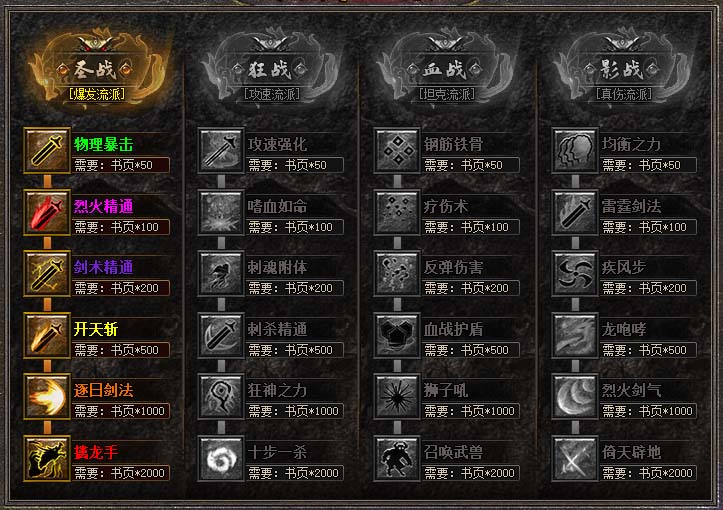Viewport: 723px width, 510px height.
Task: Click 书页*50 requirement under 攻速强化
Action: click(306, 166)
